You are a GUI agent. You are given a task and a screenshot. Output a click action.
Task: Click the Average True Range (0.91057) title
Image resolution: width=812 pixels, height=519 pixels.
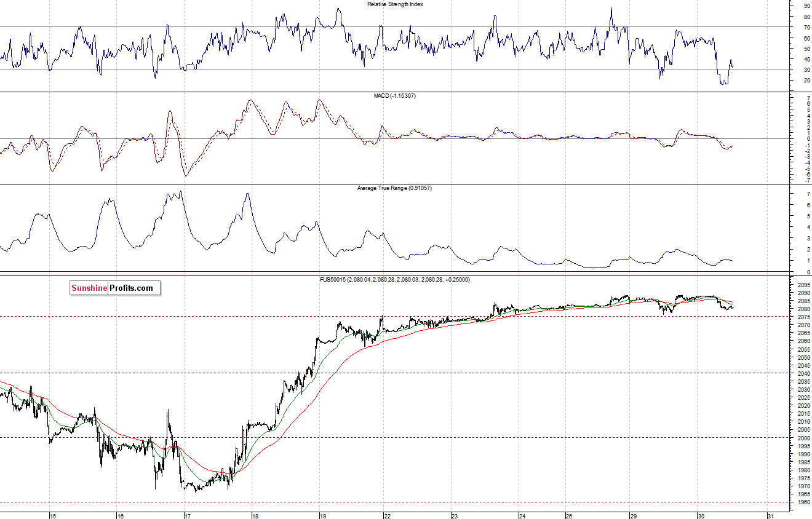(x=394, y=188)
